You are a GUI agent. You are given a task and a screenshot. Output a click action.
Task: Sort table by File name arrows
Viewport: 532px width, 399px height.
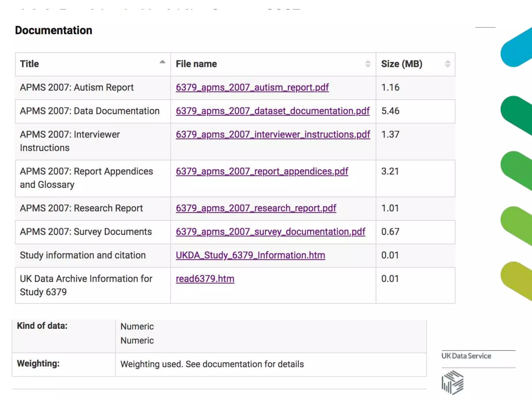tap(368, 64)
